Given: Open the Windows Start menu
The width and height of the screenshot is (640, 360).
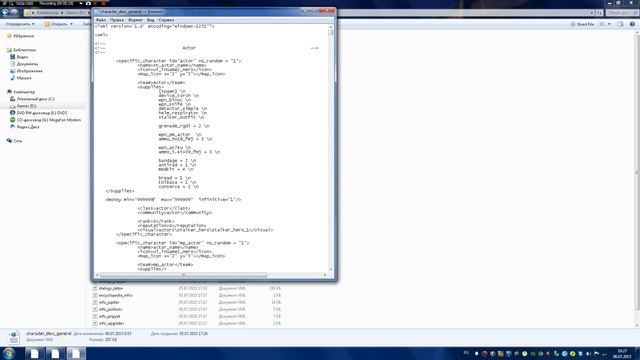Looking at the screenshot, I should (x=9, y=353).
